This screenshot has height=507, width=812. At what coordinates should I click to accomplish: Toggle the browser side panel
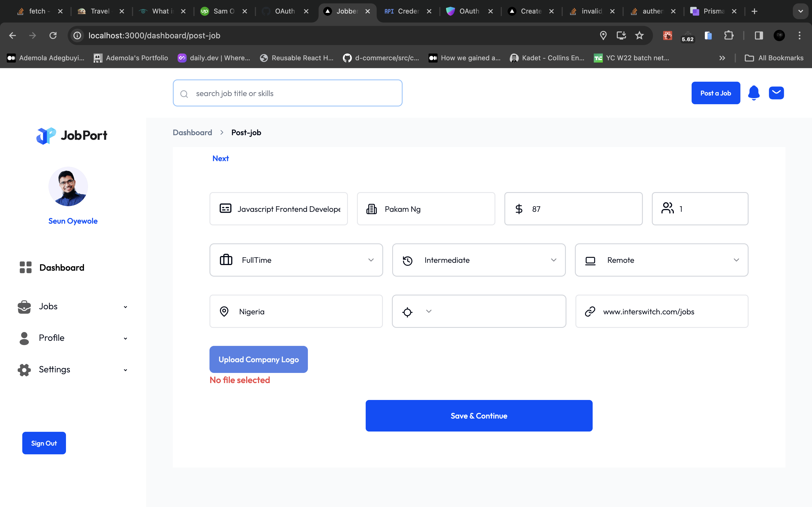tap(759, 35)
